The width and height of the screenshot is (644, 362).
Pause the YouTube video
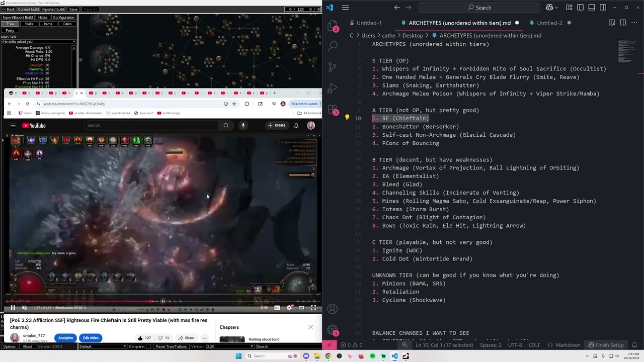click(13, 308)
